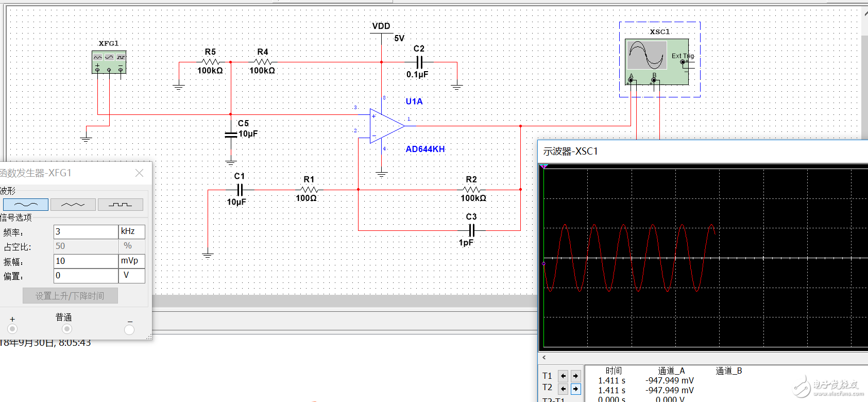Image resolution: width=868 pixels, height=402 pixels.
Task: Open the mVp amplitude unit dropdown
Action: coord(132,261)
